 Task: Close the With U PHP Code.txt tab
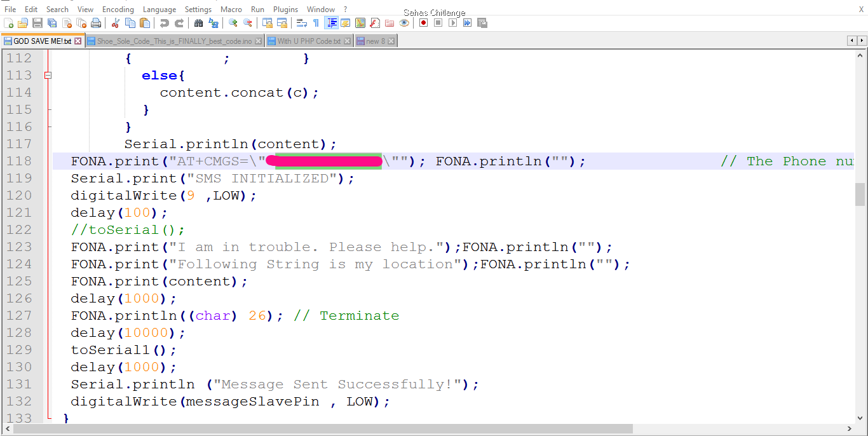click(347, 41)
